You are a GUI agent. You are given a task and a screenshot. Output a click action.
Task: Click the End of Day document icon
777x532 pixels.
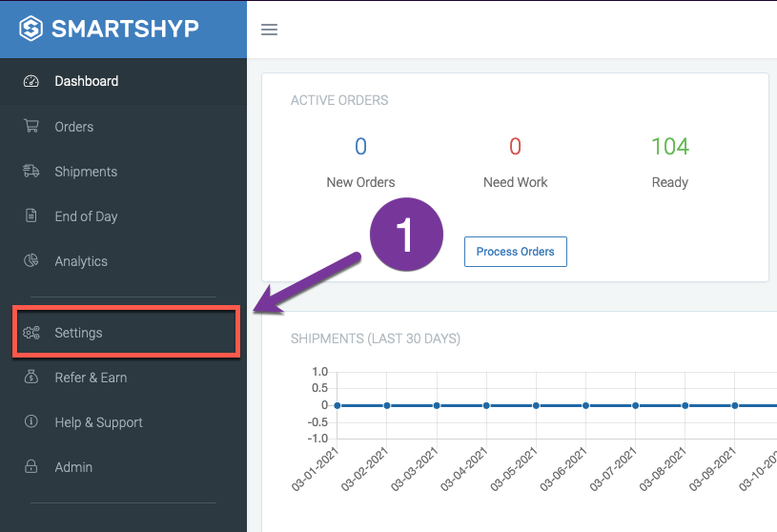pos(31,215)
